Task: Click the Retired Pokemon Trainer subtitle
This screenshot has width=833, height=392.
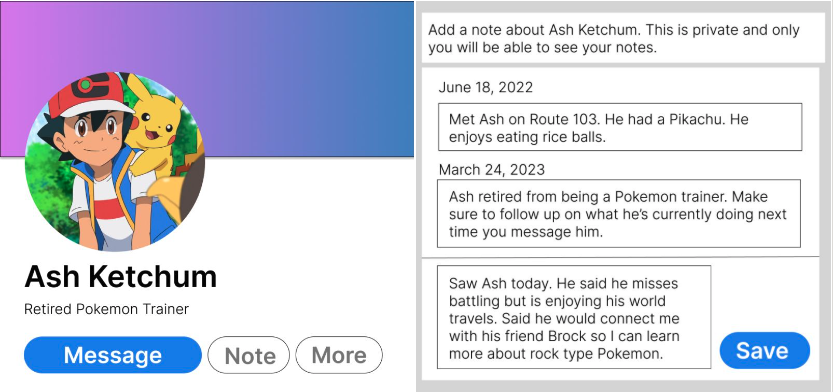Action: [x=106, y=309]
